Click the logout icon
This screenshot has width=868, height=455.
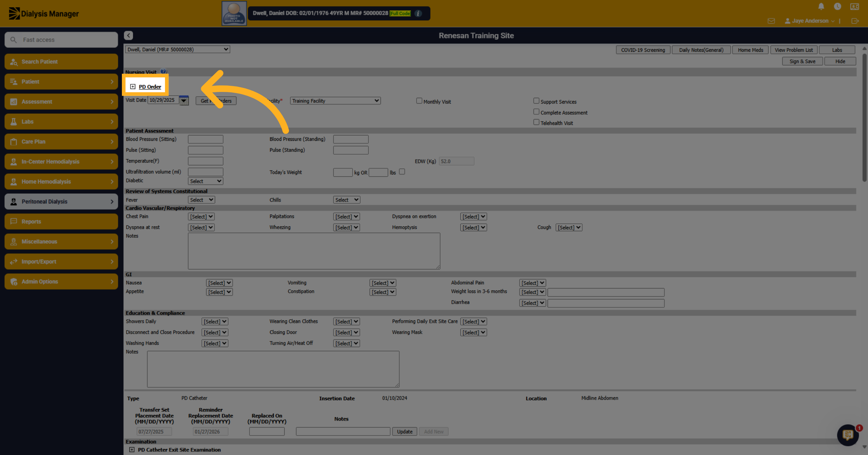[x=855, y=21]
